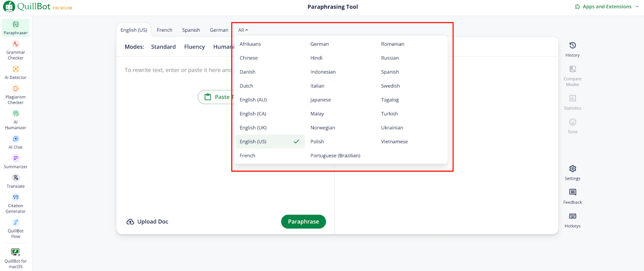644x271 pixels.
Task: Click Upload Doc
Action: [x=148, y=222]
